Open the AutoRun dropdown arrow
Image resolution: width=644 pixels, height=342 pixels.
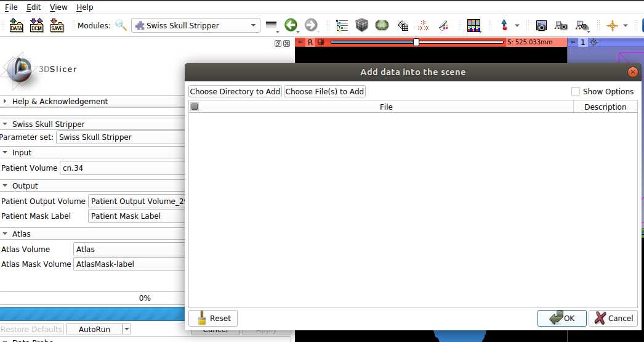pyautogui.click(x=126, y=329)
